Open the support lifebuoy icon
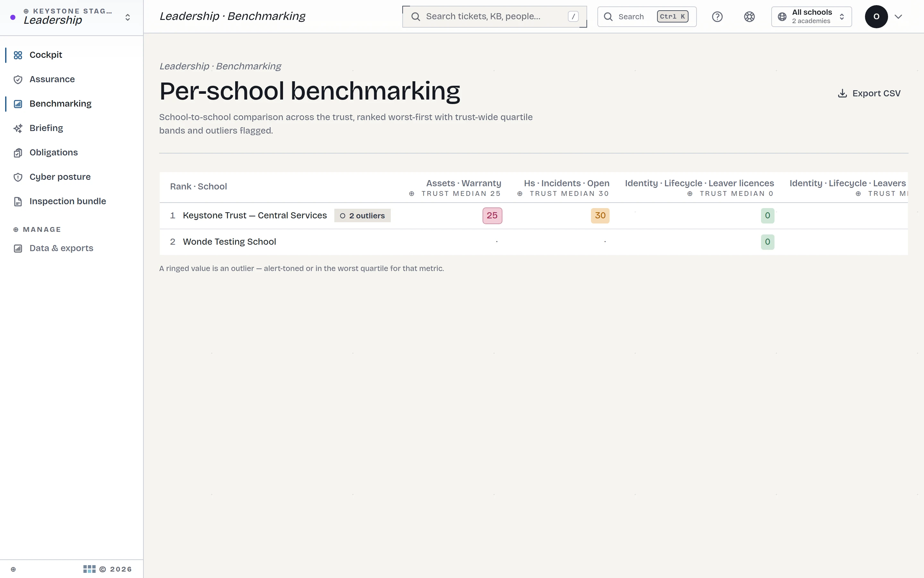This screenshot has height=578, width=924. click(x=749, y=17)
